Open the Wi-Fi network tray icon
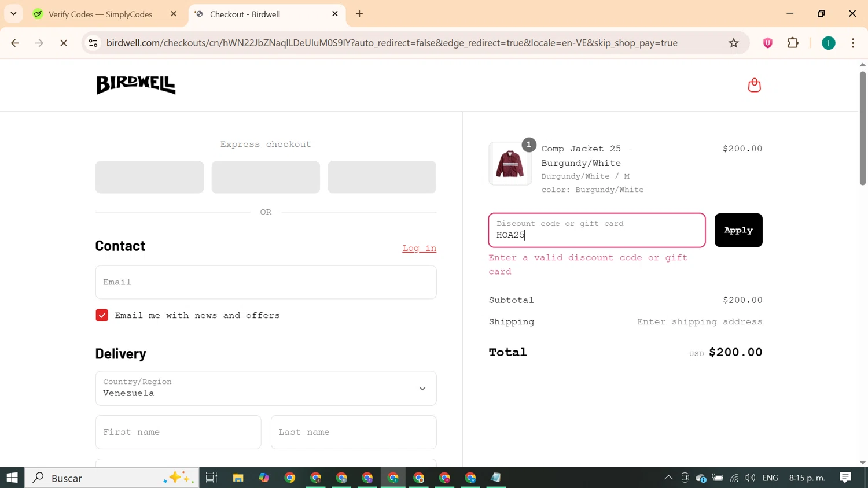The height and width of the screenshot is (488, 868). [734, 478]
